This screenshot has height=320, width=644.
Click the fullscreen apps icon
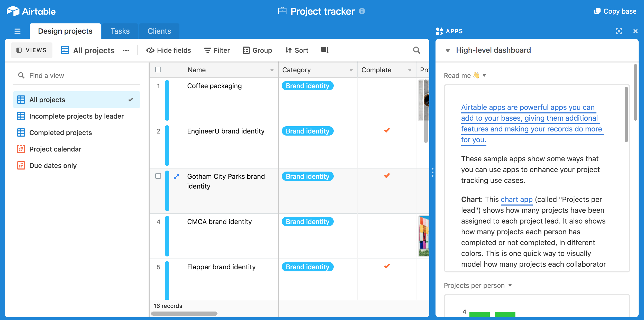click(x=619, y=31)
